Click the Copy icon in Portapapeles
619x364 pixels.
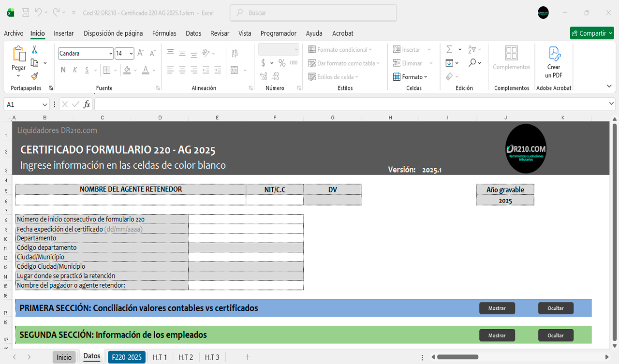coord(34,63)
